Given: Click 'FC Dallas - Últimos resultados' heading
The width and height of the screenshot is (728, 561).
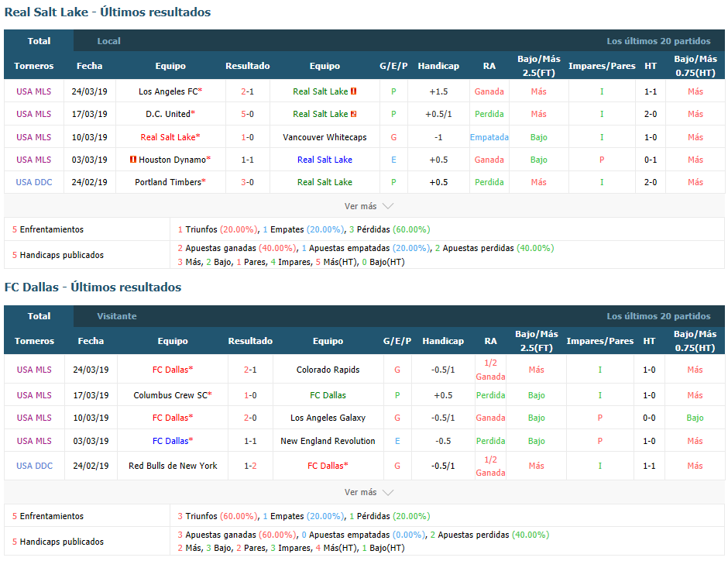Looking at the screenshot, I should [x=93, y=287].
